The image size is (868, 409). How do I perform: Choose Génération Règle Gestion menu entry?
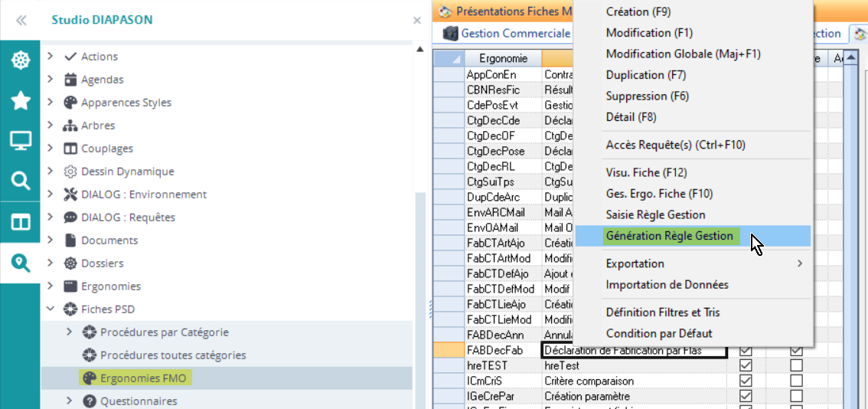pos(669,236)
